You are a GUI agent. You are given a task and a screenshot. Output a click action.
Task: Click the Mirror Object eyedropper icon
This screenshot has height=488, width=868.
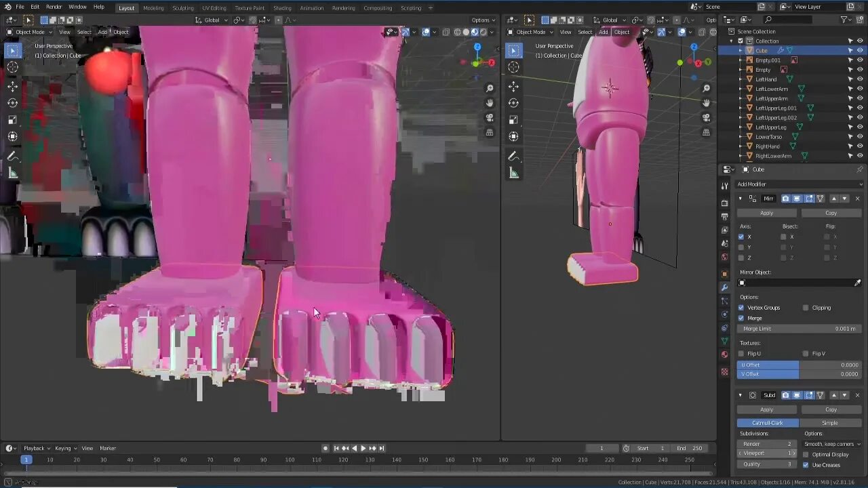[x=858, y=283]
